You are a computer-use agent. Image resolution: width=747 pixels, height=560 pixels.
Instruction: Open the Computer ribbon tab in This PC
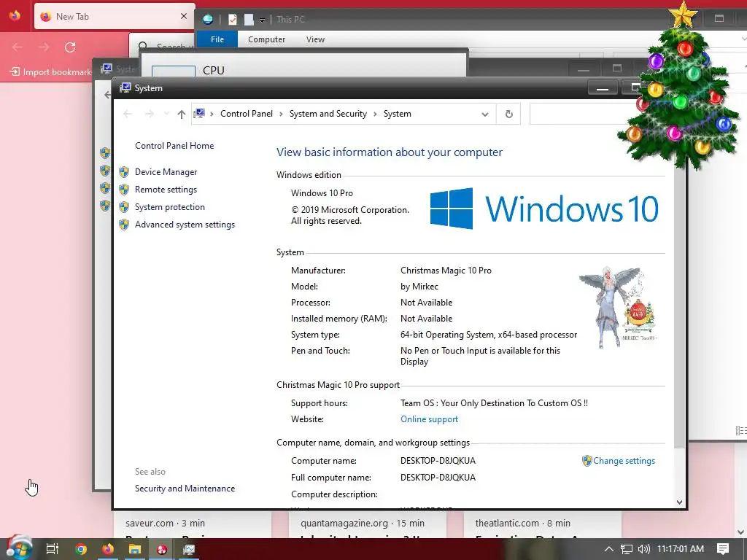click(266, 39)
